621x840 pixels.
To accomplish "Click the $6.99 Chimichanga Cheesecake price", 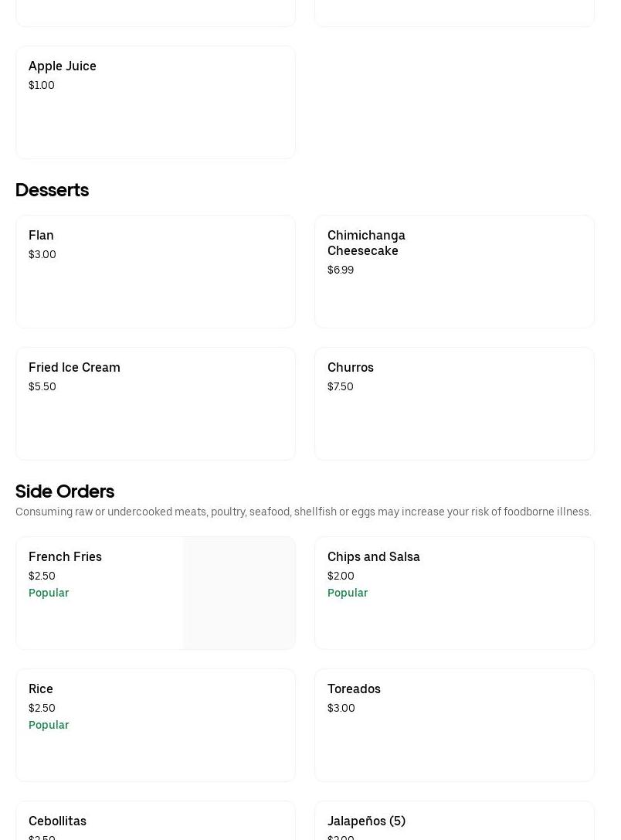I will (x=341, y=270).
